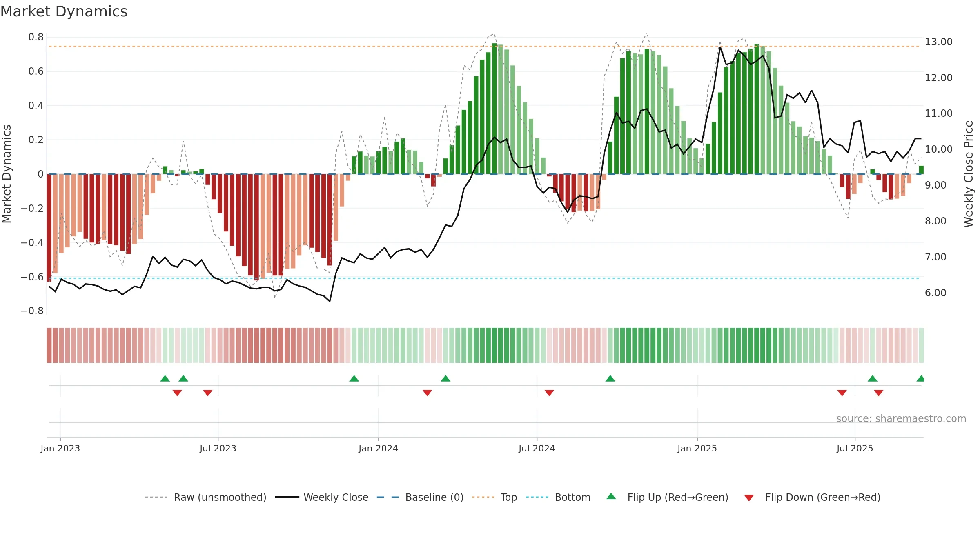Click the Jan 2023 axis label
The width and height of the screenshot is (980, 551).
click(x=60, y=448)
